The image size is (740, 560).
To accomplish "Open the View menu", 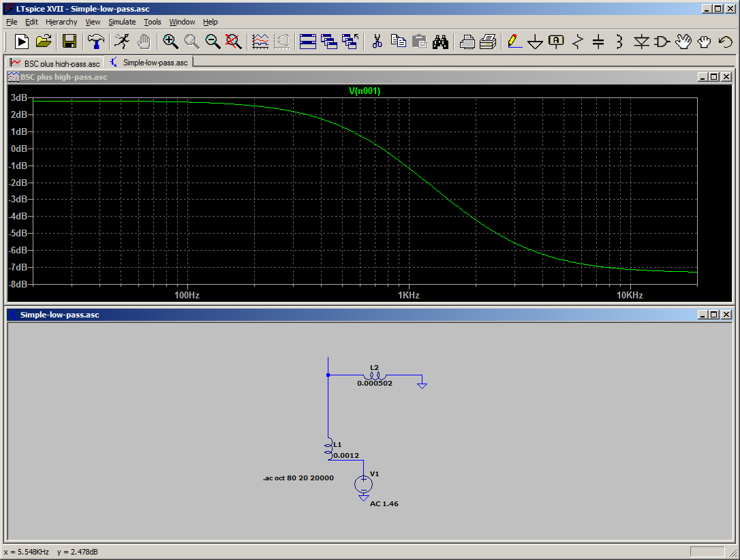I will pyautogui.click(x=93, y=22).
